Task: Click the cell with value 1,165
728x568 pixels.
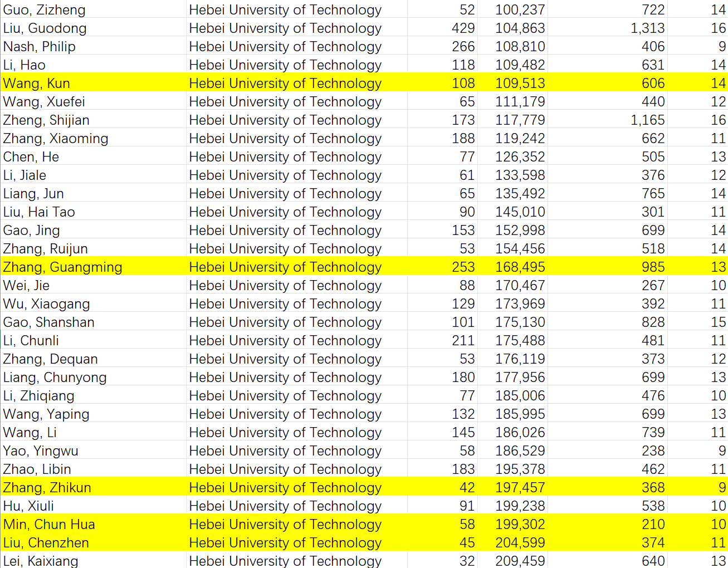Action: pos(647,120)
